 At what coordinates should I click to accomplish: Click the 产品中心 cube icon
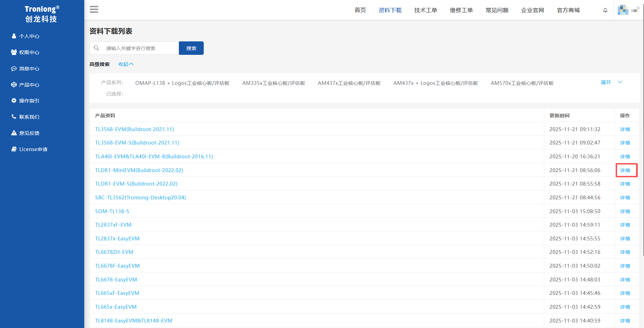14,85
